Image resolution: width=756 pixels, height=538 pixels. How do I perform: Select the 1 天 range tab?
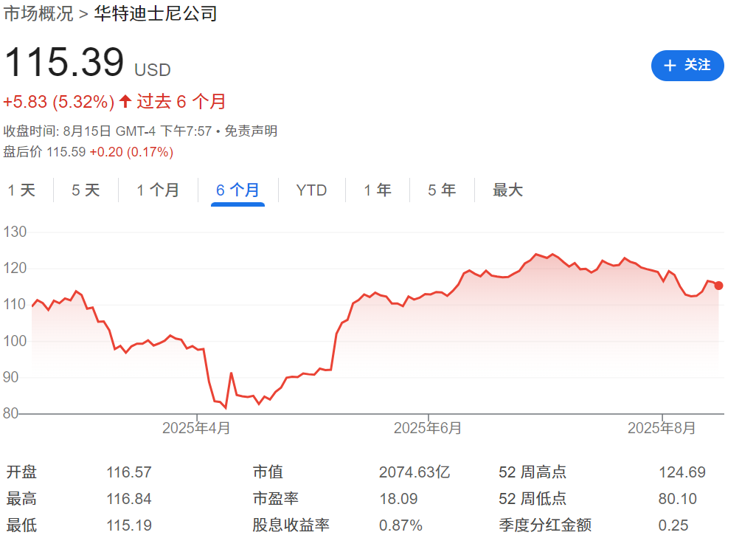(x=21, y=190)
